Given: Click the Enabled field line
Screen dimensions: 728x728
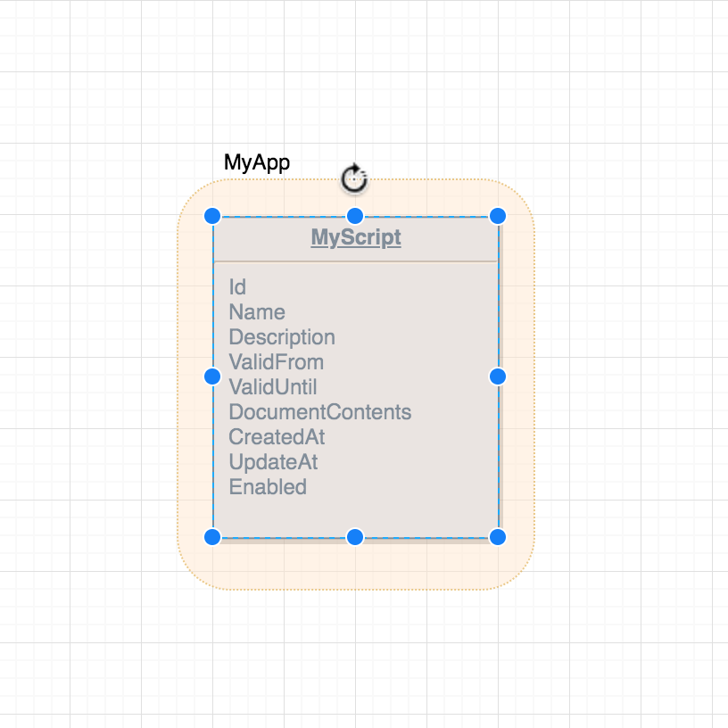Looking at the screenshot, I should 268,487.
